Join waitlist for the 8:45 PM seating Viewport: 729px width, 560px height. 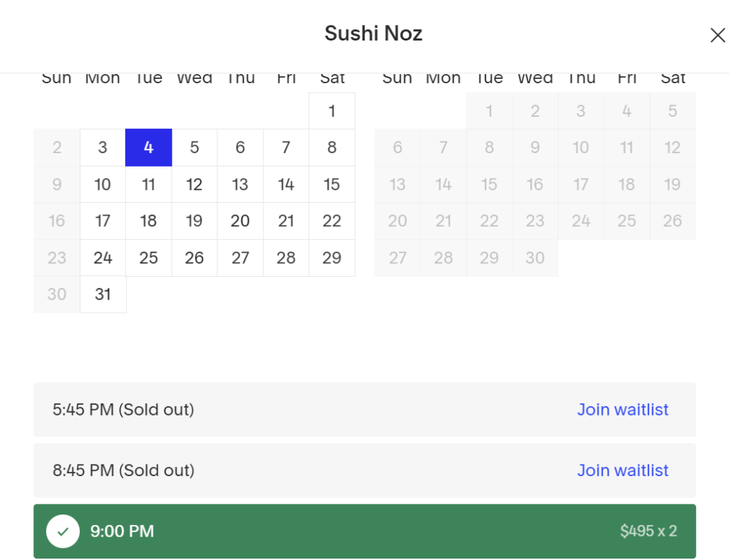[x=622, y=470]
